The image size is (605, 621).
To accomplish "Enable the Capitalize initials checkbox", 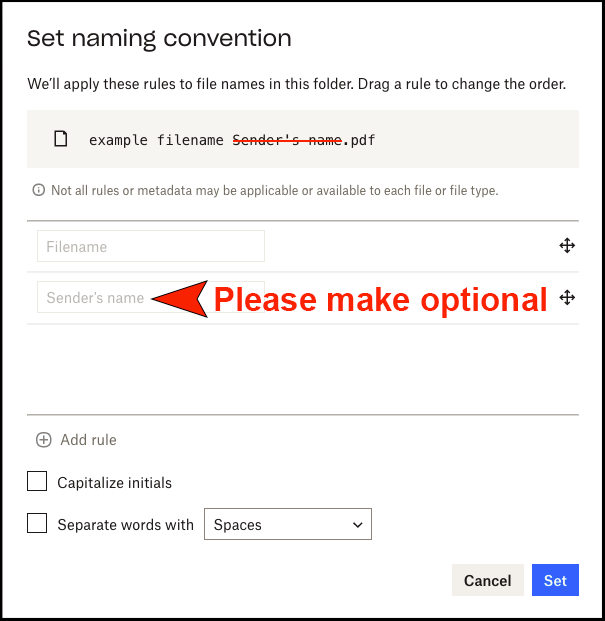I will [x=37, y=482].
